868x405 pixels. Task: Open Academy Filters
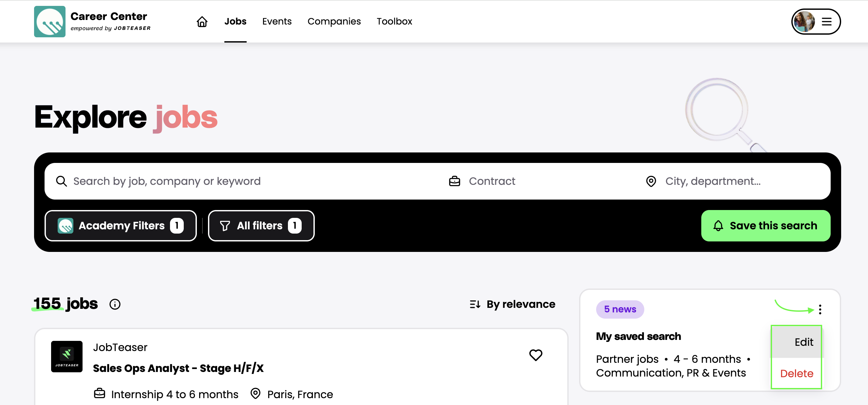121,225
